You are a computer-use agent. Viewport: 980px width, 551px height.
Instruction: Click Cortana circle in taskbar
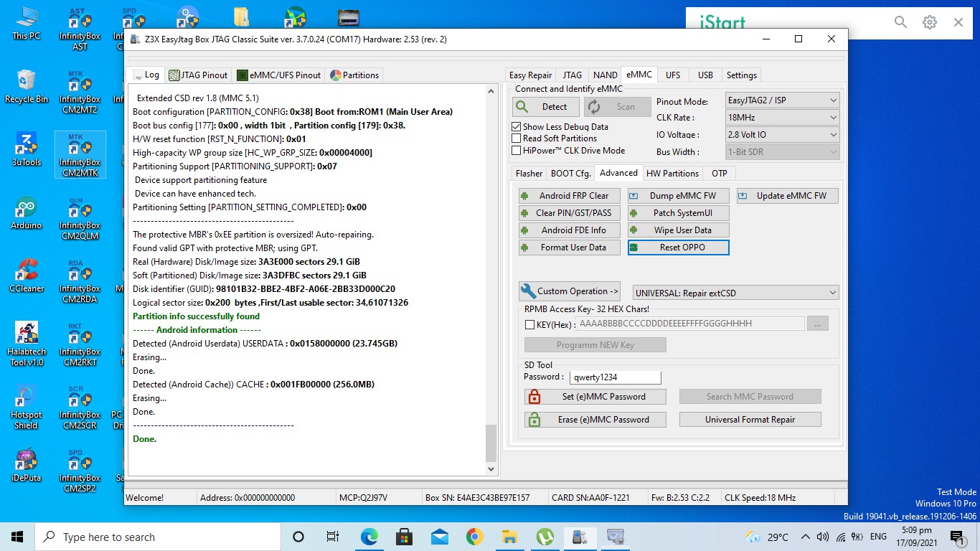point(298,537)
